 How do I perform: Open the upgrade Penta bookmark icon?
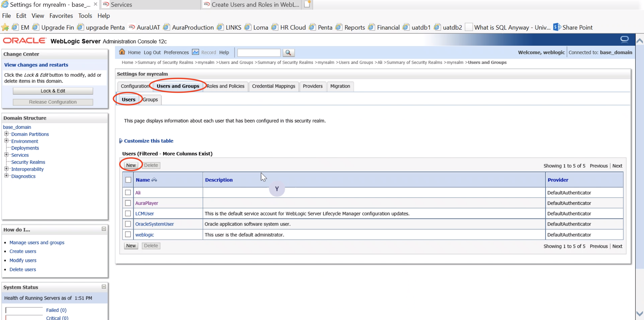pos(80,27)
